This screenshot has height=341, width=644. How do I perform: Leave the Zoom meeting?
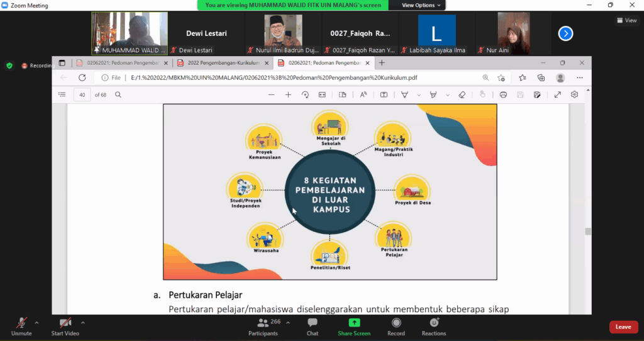(x=623, y=327)
